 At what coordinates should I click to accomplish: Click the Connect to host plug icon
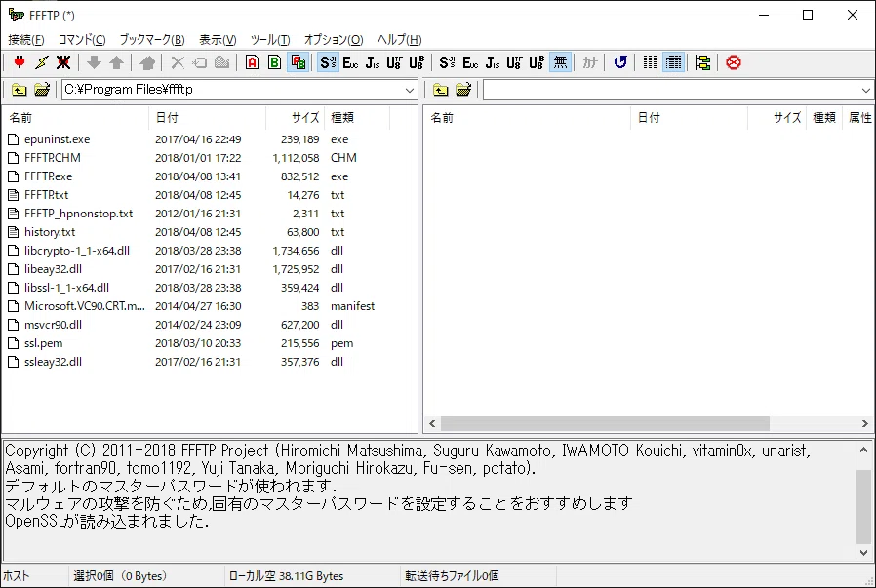(x=20, y=62)
